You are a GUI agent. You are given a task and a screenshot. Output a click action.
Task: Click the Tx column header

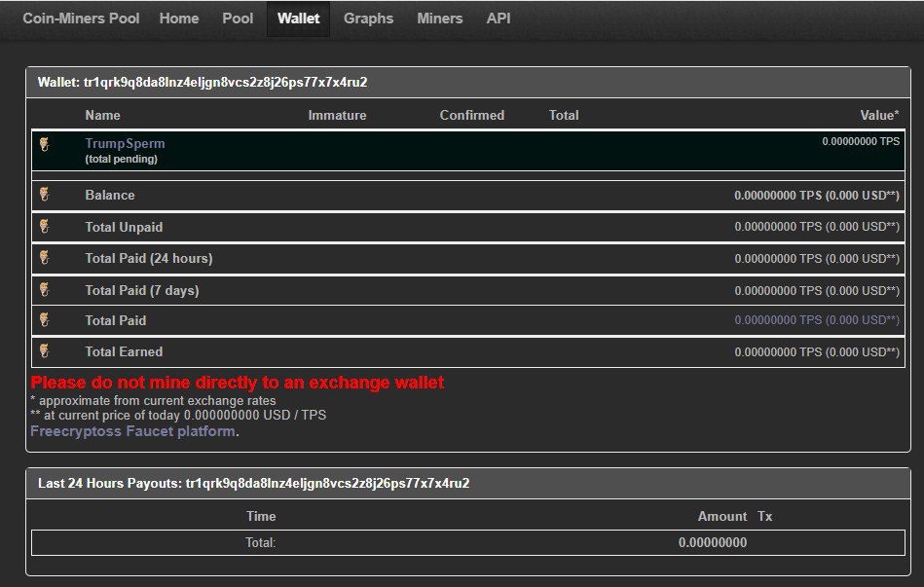tap(765, 516)
